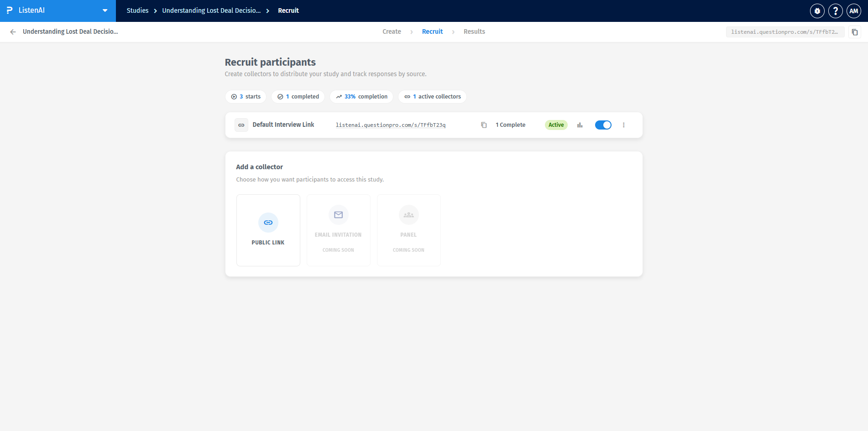Screen dimensions: 868x431
Task: Switch to the Create step tab
Action: tap(392, 31)
